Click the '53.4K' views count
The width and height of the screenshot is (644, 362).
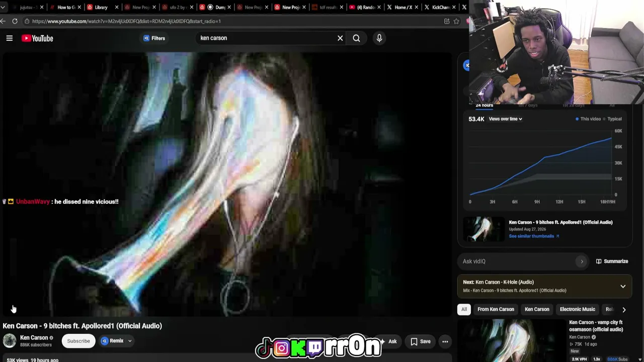476,119
